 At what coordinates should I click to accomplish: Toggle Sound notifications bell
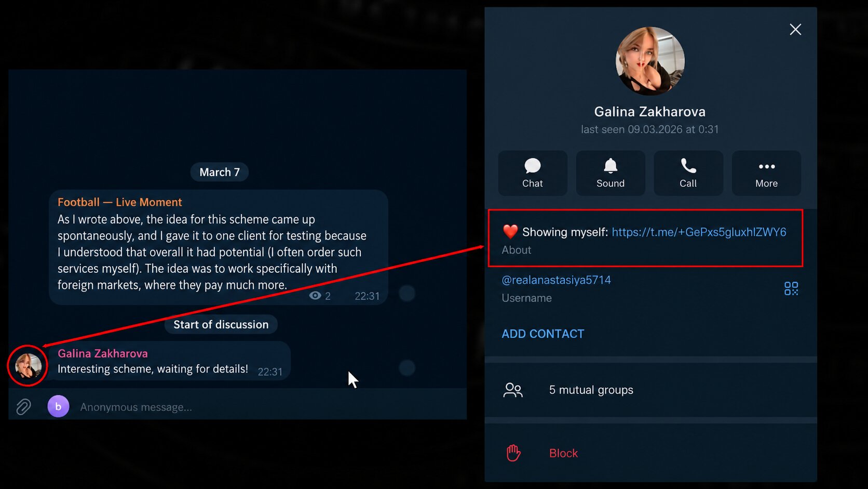tap(611, 173)
